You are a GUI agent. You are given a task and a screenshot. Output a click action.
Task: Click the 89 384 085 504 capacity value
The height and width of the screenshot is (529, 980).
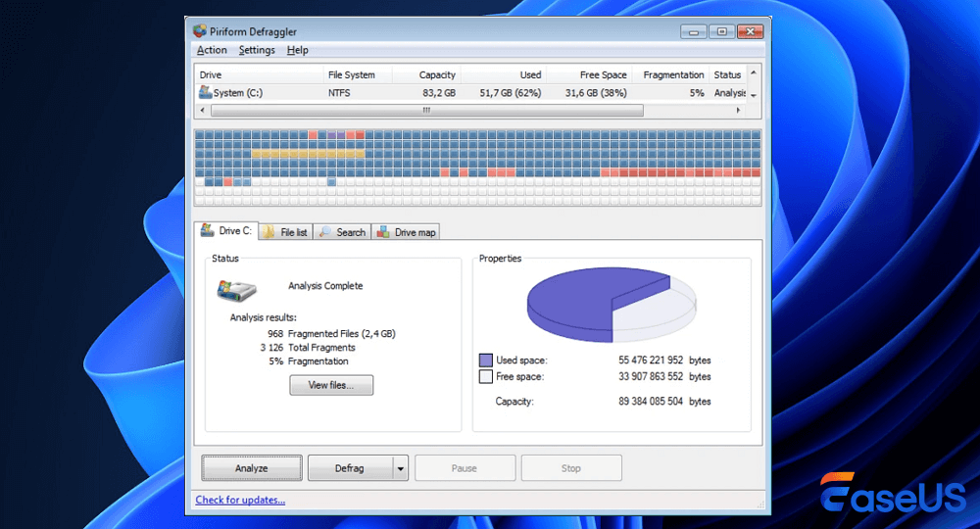[x=651, y=401]
